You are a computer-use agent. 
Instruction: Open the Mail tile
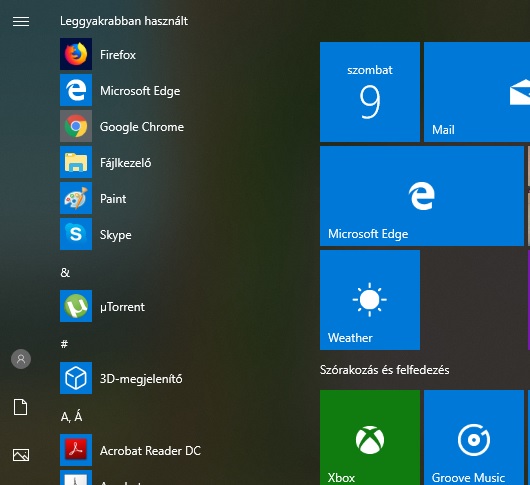tap(477, 92)
